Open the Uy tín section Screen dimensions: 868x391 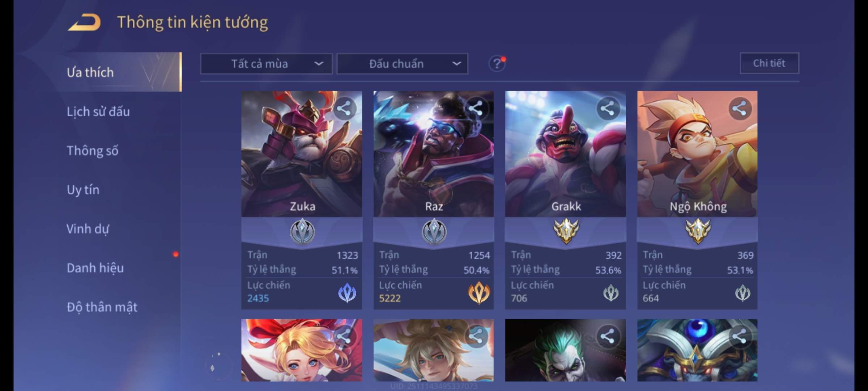click(x=83, y=190)
